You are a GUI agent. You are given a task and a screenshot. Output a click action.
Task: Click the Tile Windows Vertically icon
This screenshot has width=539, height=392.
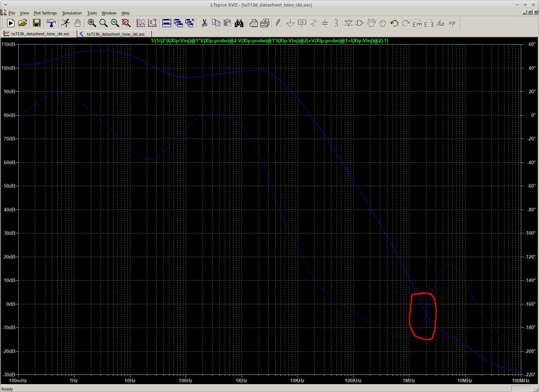pos(178,23)
